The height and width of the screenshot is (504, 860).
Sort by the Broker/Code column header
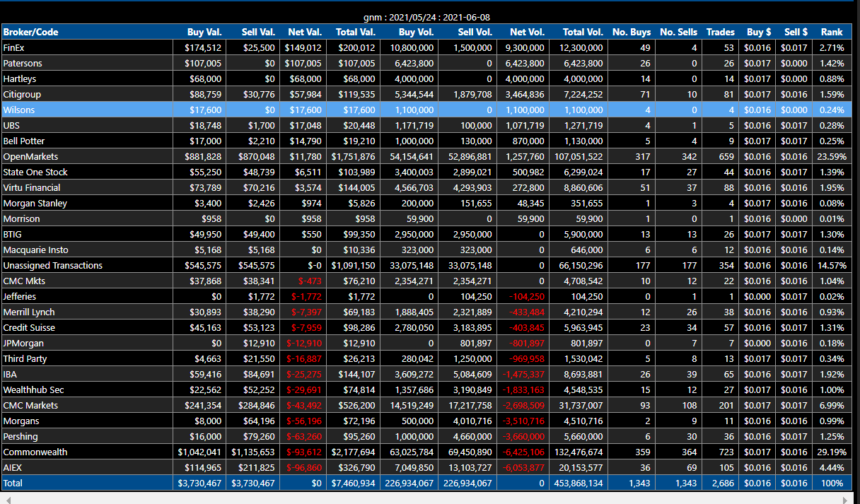[x=30, y=32]
